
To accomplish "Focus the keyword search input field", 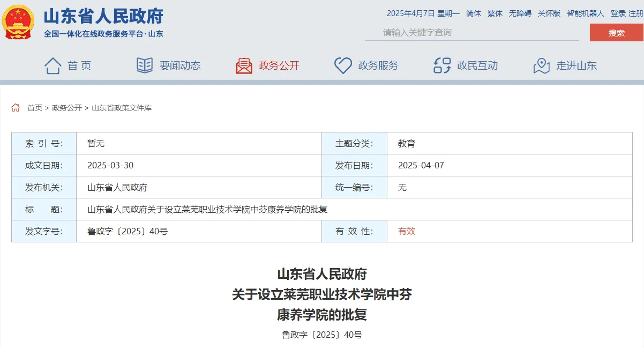I will (x=472, y=32).
